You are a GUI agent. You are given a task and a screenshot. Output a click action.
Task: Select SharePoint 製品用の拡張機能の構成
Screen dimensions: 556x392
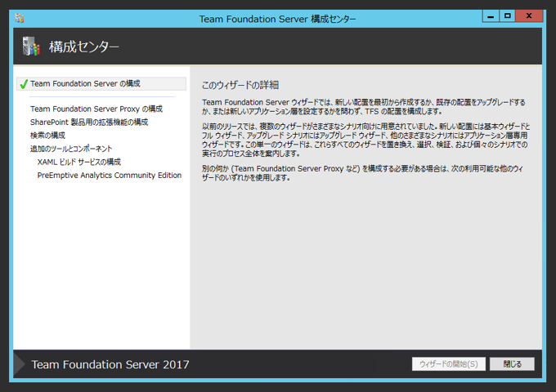[x=89, y=122]
